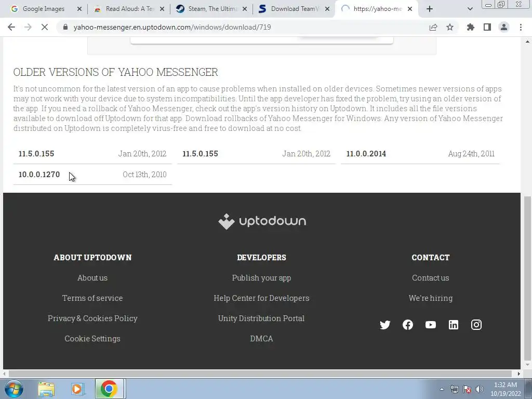Open version 11.5.0.155 in first column

(92, 154)
